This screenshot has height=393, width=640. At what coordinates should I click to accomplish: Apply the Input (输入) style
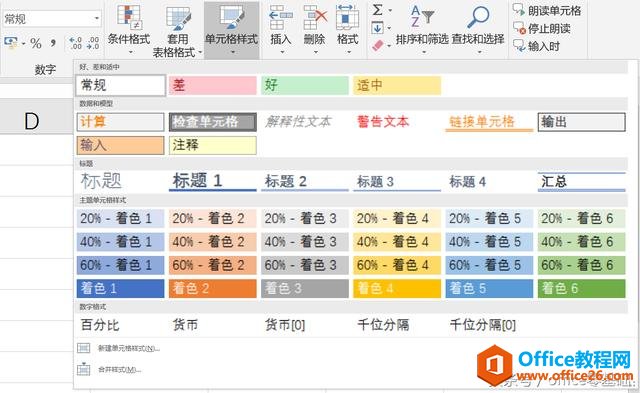coord(120,145)
